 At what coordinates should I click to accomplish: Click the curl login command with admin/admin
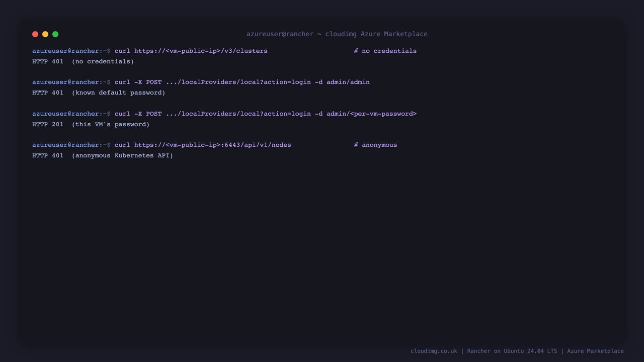click(242, 82)
